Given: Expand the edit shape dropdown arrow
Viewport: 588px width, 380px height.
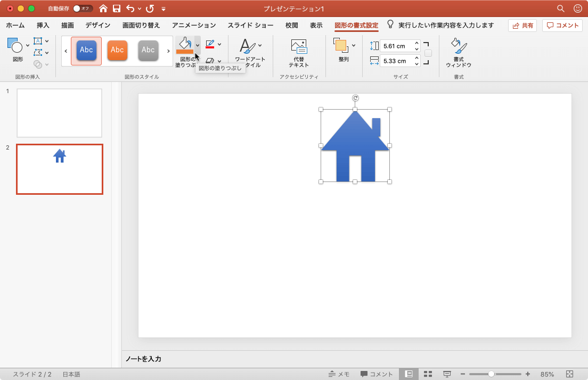Looking at the screenshot, I should pyautogui.click(x=47, y=53).
